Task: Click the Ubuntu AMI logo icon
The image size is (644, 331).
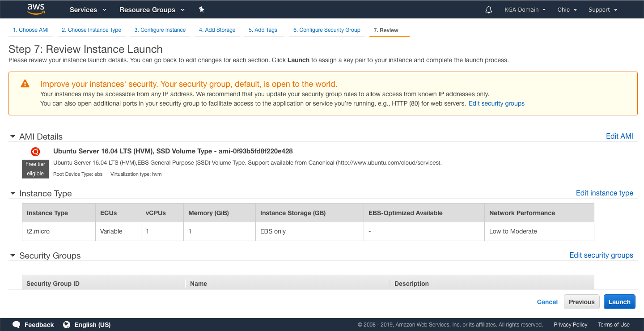Action: tap(35, 152)
